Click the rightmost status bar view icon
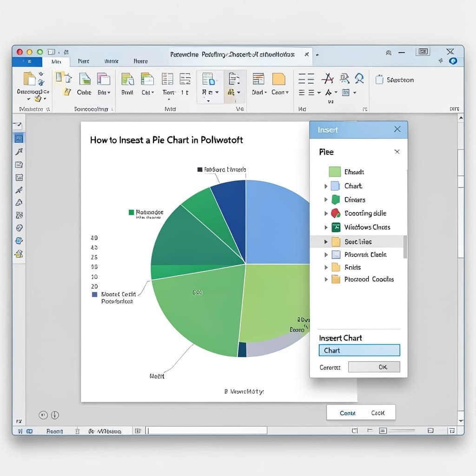The image size is (476, 476). point(452,430)
